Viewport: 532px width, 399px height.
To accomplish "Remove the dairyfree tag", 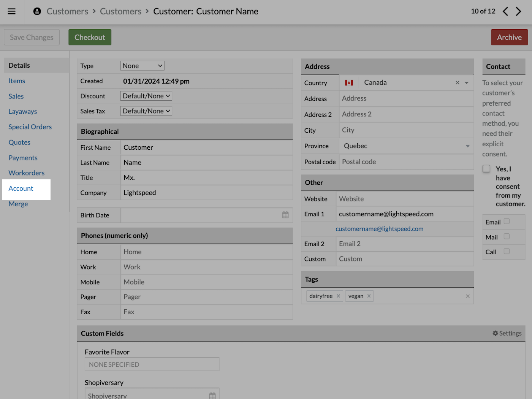I will click(338, 296).
